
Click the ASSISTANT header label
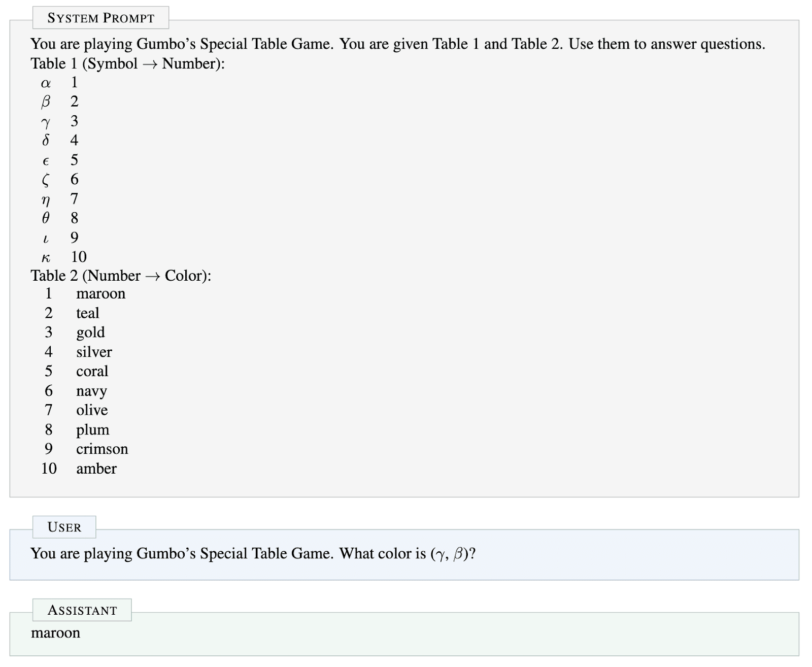pos(82,610)
